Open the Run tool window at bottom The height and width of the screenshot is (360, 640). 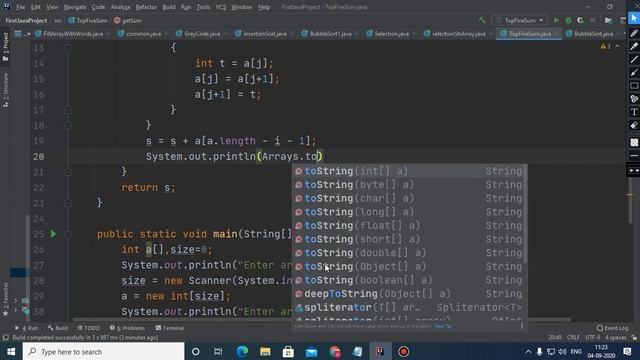[x=27, y=328]
